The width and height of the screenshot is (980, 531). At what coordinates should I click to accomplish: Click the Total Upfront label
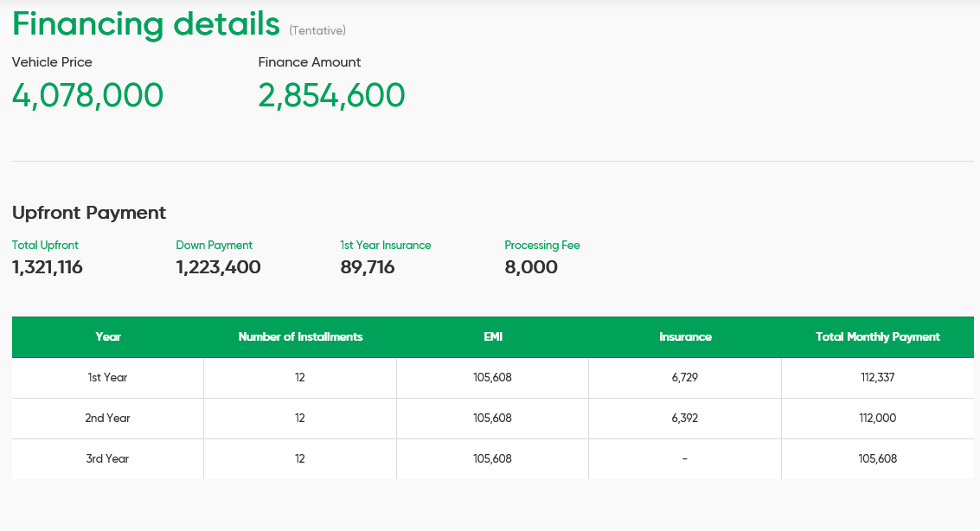(45, 245)
